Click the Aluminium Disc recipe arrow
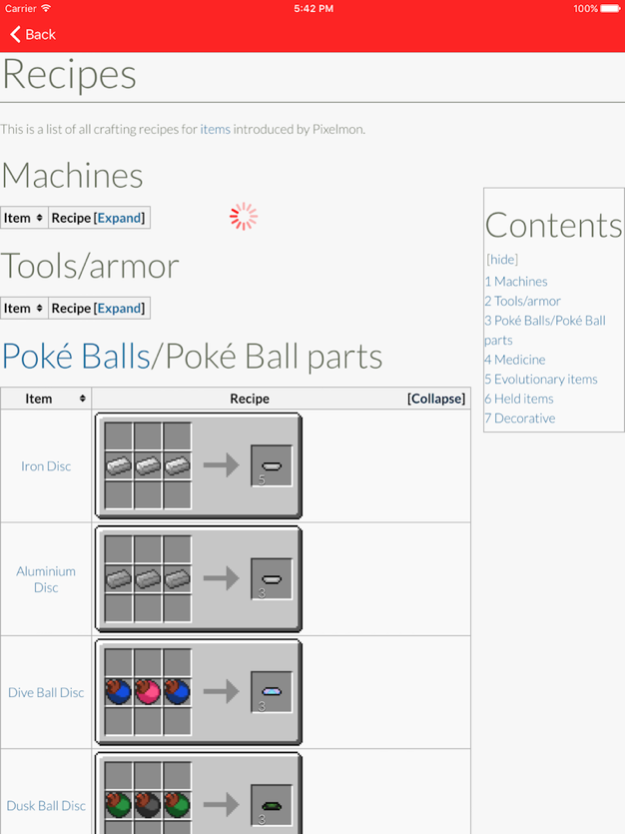Viewport: 625px width, 834px height. (x=221, y=579)
